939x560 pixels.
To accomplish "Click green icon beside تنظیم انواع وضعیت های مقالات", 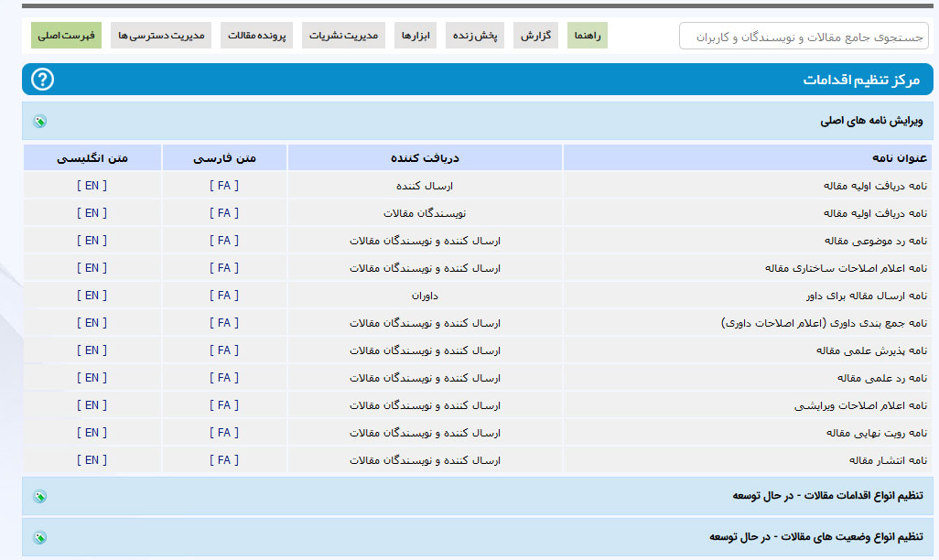I will click(39, 537).
